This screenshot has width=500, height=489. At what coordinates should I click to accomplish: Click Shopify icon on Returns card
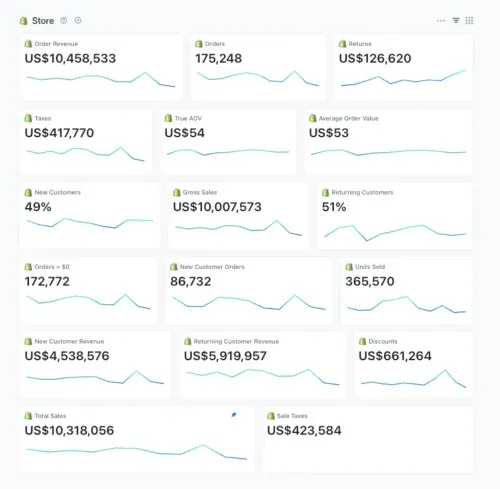click(343, 44)
